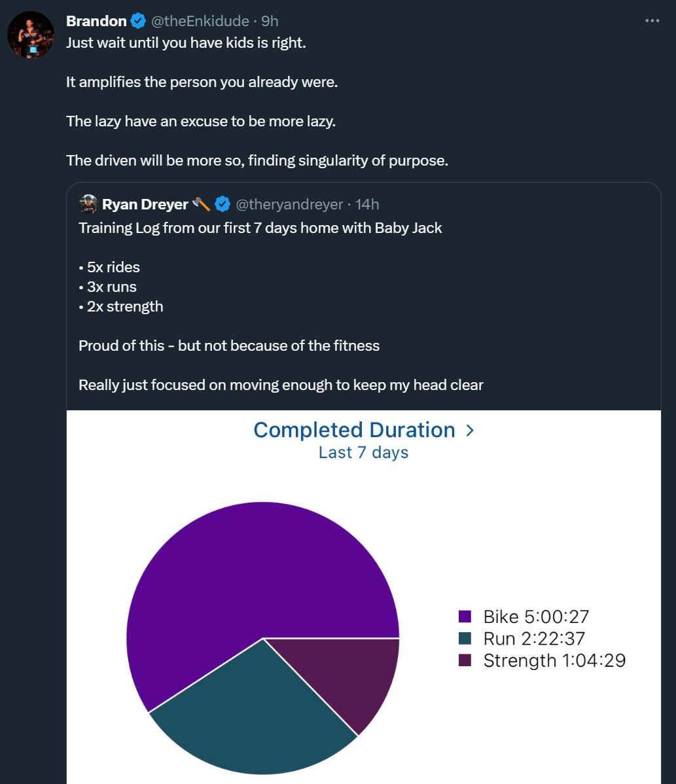676x784 pixels.
Task: Click the purple Bike legend swatch
Action: click(x=465, y=616)
